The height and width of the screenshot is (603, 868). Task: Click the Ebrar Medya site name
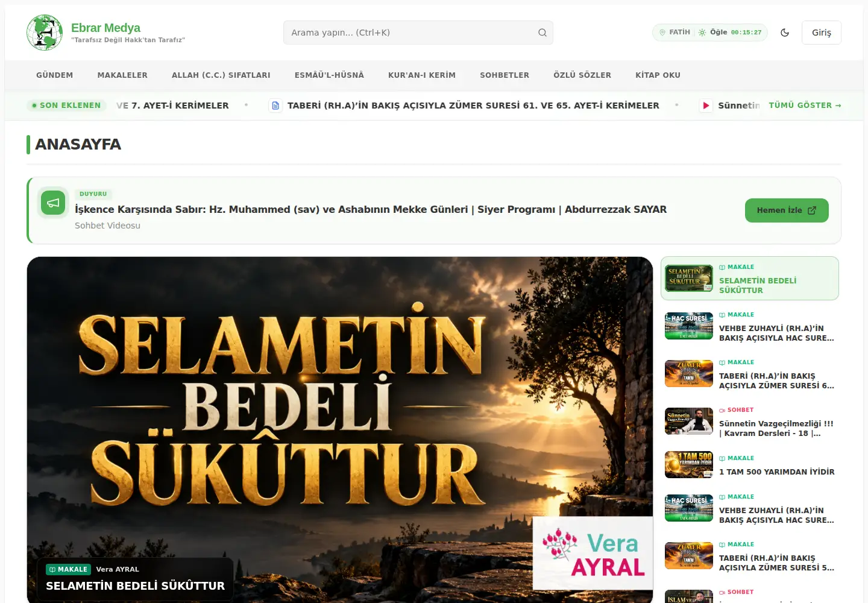coord(105,28)
